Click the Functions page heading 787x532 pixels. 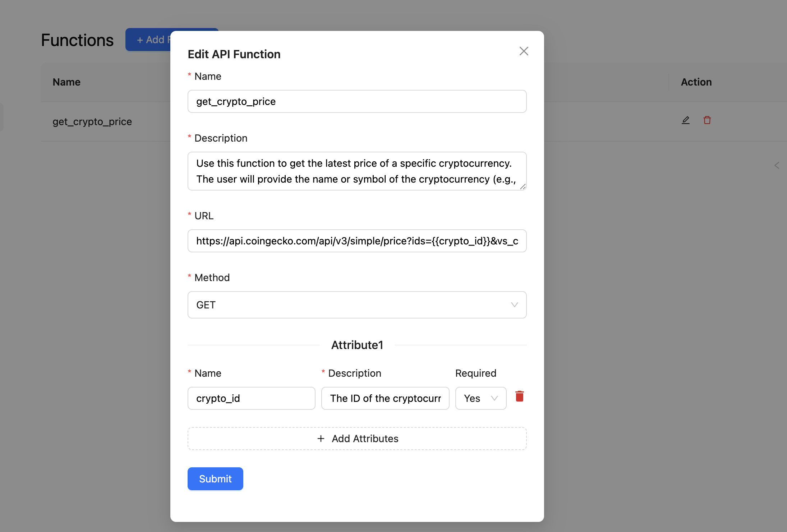coord(77,40)
